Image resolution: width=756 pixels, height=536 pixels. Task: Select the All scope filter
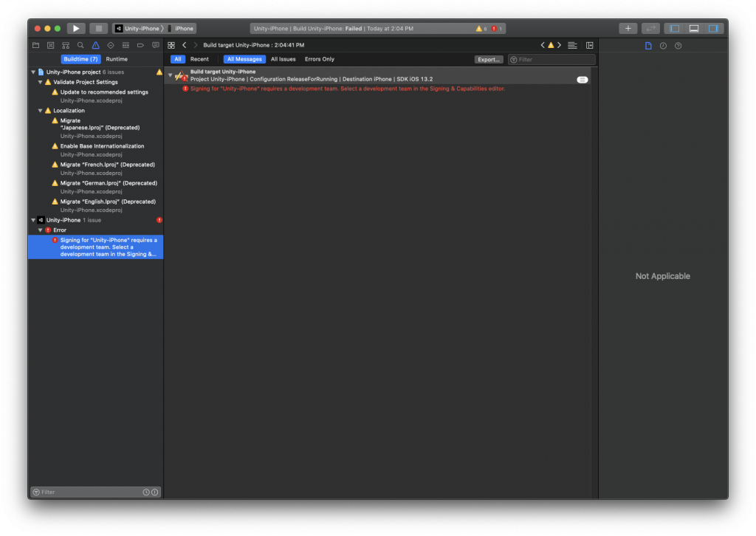pos(177,59)
